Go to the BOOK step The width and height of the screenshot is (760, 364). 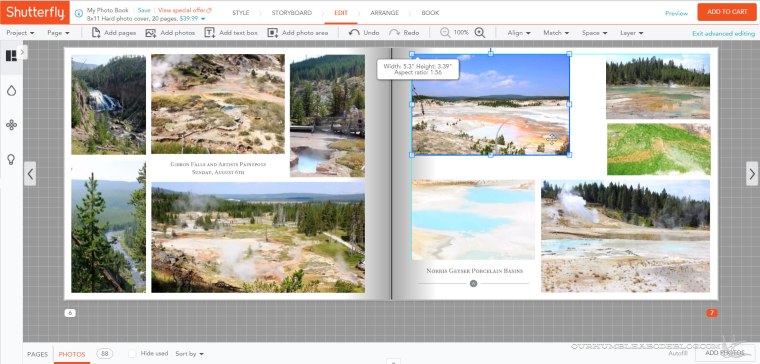430,13
